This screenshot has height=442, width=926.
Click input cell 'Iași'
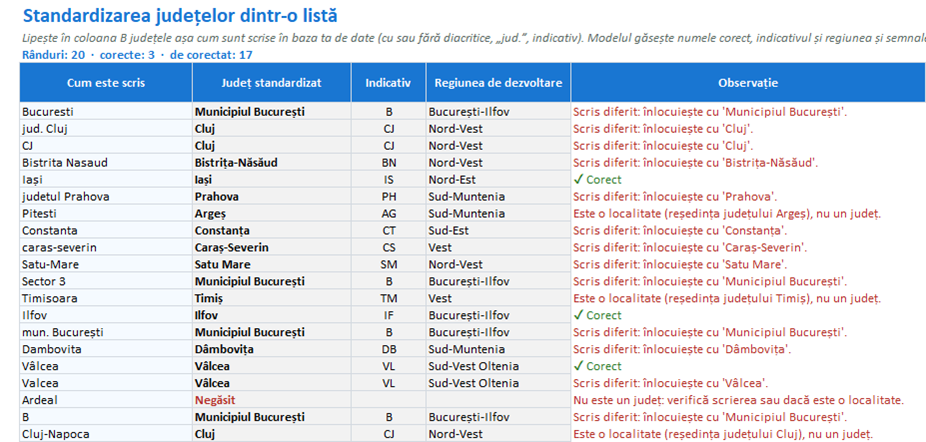tap(106, 179)
